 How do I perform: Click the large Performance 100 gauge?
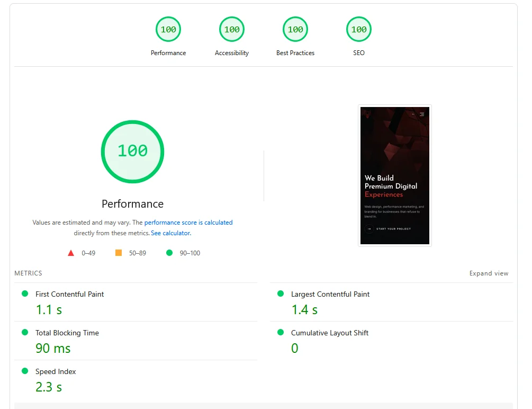click(x=133, y=152)
